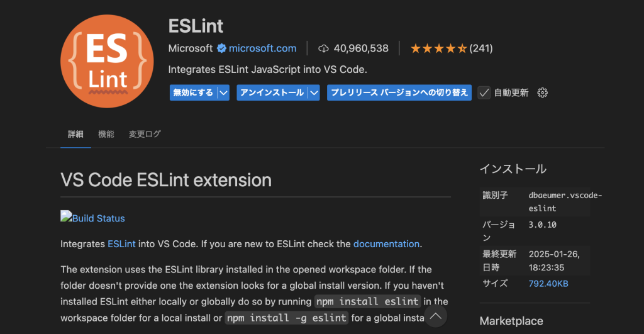Open the microsoft.com publisher link

(262, 48)
